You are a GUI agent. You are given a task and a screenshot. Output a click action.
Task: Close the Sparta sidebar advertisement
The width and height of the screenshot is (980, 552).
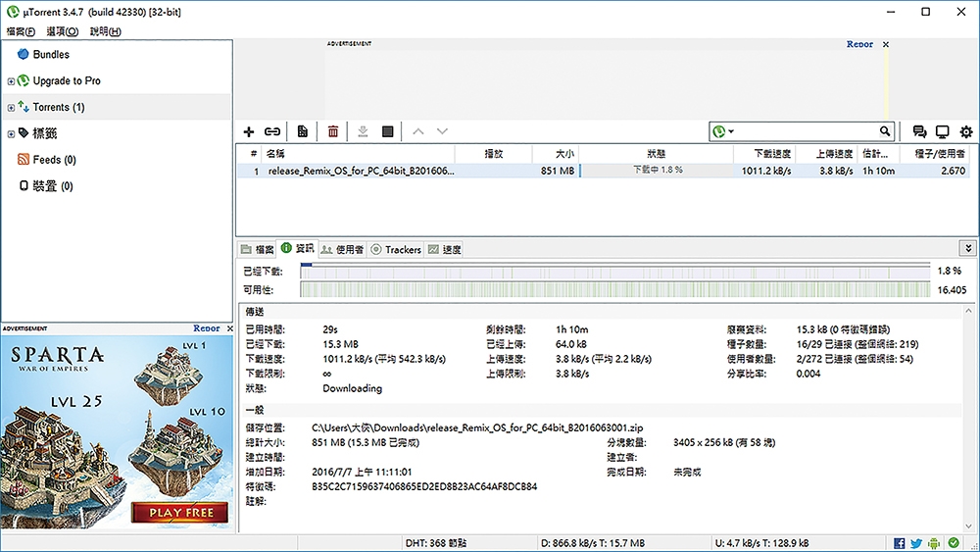230,328
